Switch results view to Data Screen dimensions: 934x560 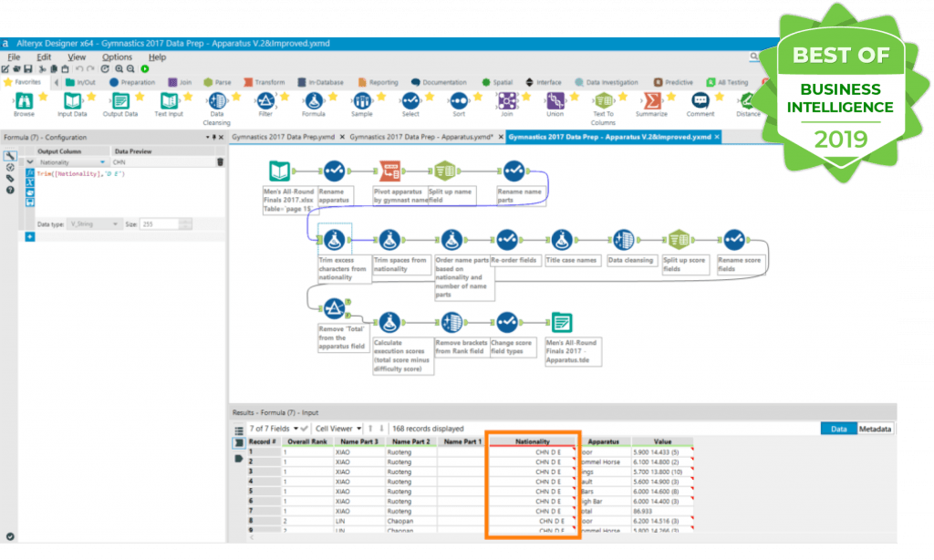click(839, 429)
